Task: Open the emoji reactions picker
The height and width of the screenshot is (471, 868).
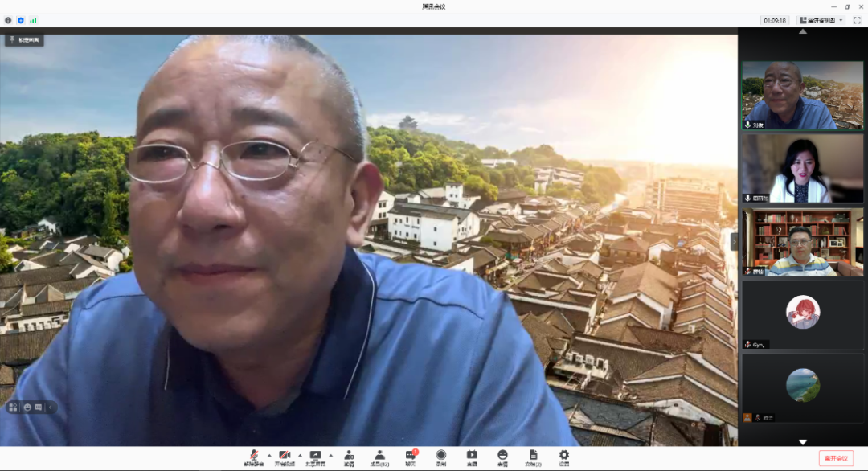Action: pos(502,457)
